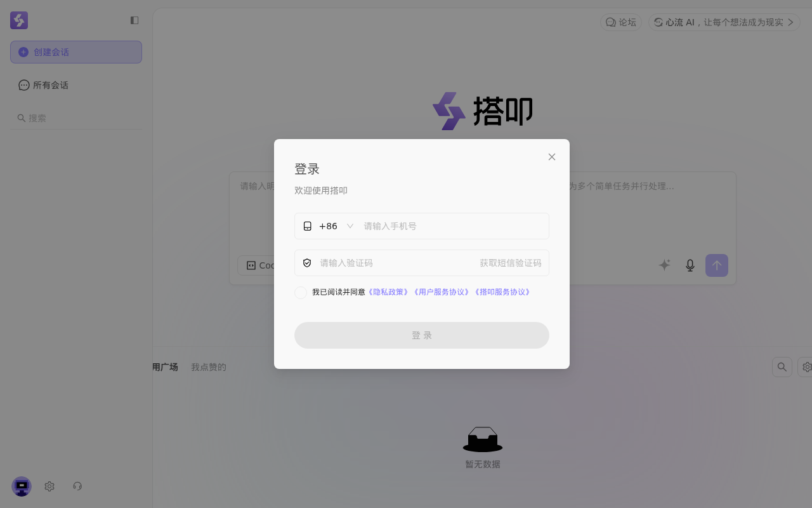The width and height of the screenshot is (812, 508).
Task: Open the 论坛 forum button
Action: [621, 22]
